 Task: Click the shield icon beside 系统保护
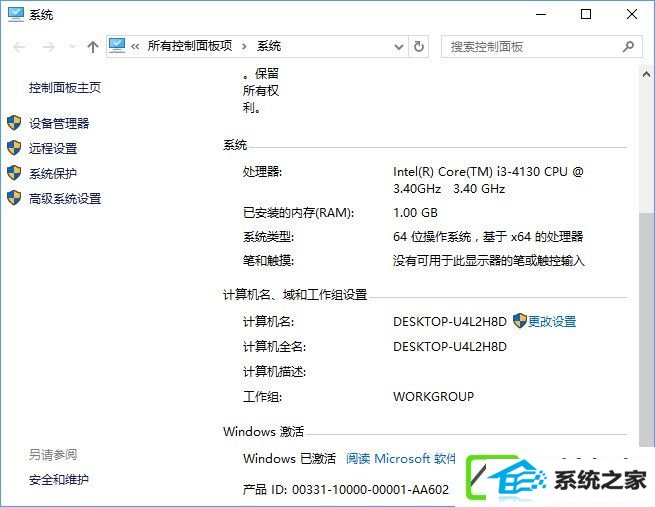pyautogui.click(x=14, y=173)
